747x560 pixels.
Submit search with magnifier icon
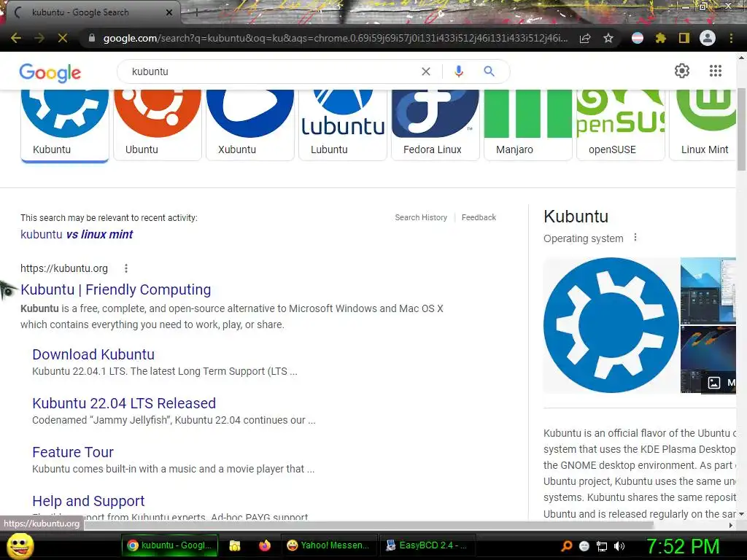[489, 71]
